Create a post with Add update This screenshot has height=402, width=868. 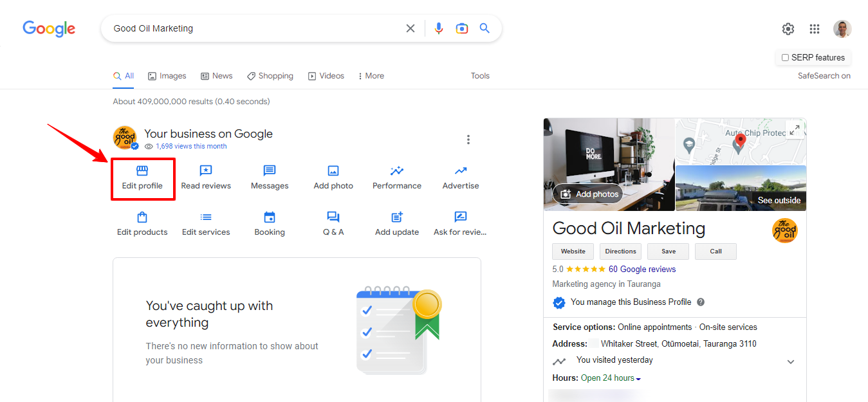[397, 224]
